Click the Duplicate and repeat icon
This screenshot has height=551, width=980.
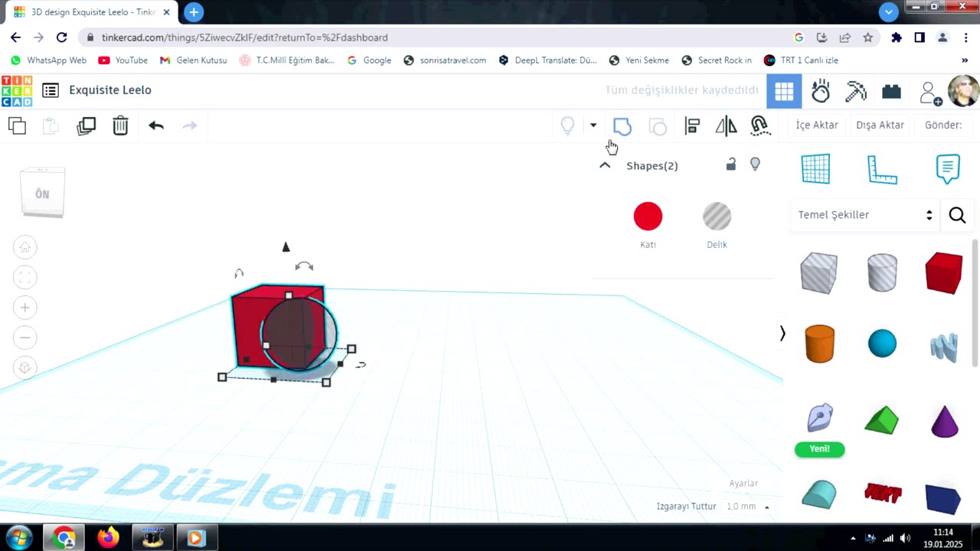(x=87, y=126)
